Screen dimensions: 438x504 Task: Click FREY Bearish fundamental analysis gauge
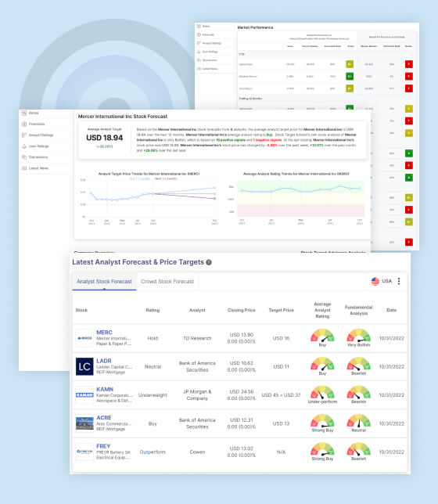pyautogui.click(x=359, y=449)
